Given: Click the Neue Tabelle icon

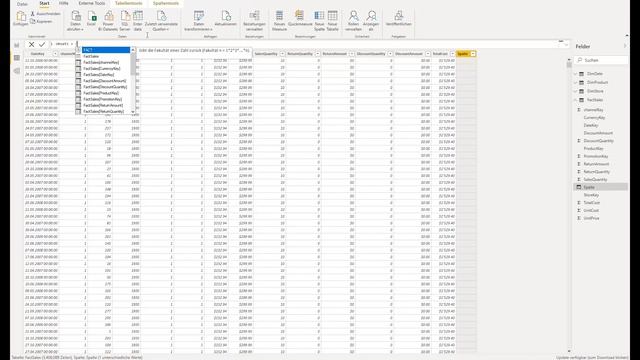Looking at the screenshot, I should pos(333,16).
